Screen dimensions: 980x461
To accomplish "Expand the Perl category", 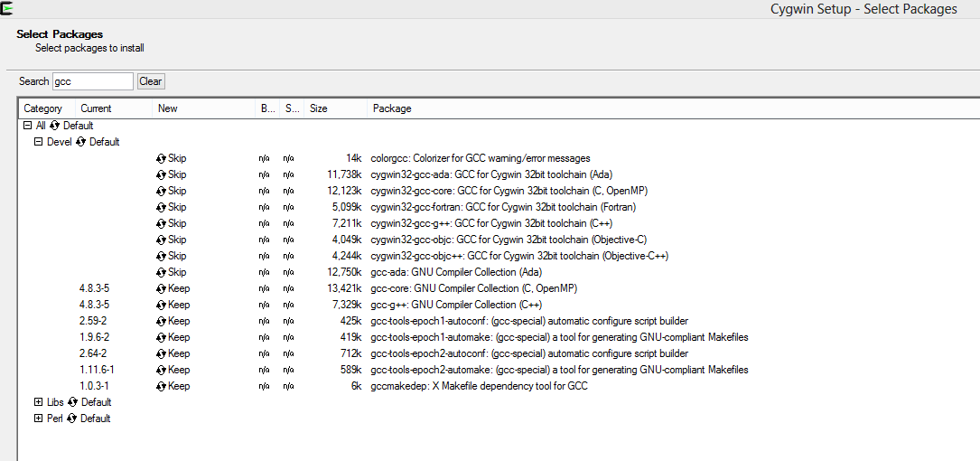I will tap(38, 419).
